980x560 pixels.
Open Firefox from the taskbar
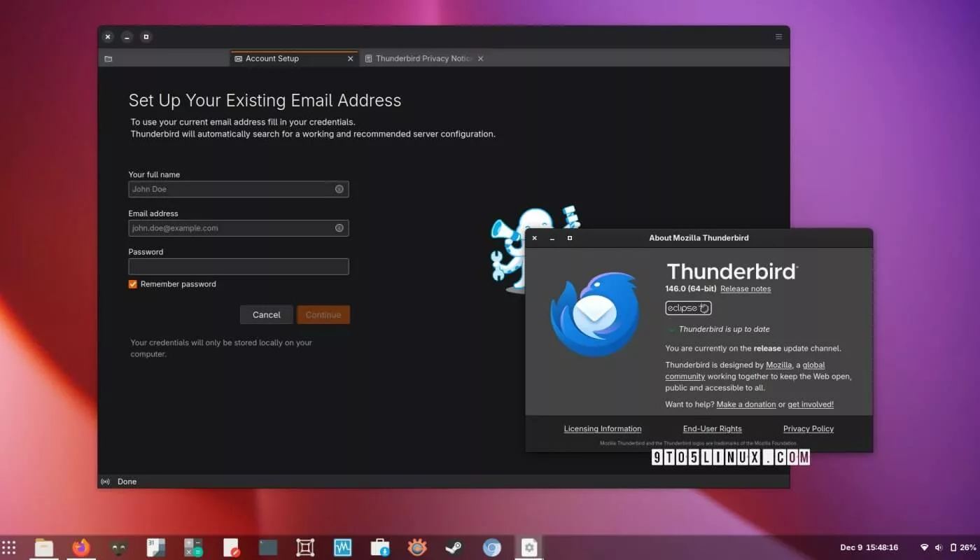pos(81,547)
